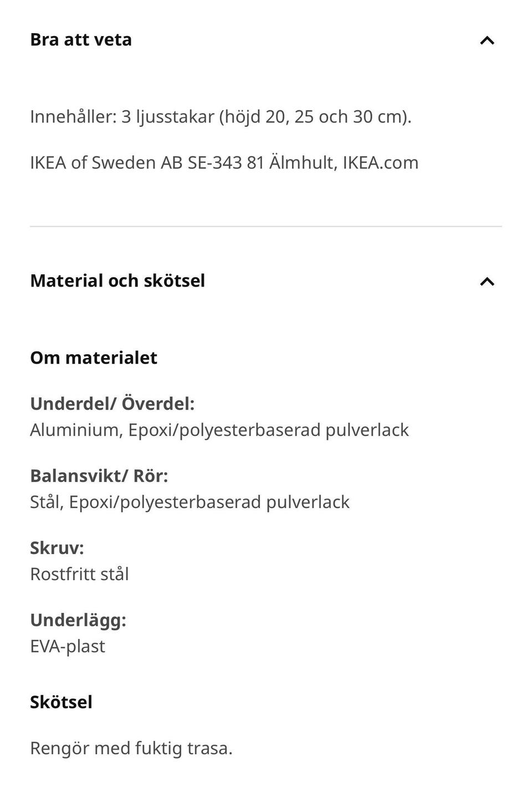Select the Aluminium pulverlack material text
This screenshot has height=794, width=532.
(x=219, y=431)
